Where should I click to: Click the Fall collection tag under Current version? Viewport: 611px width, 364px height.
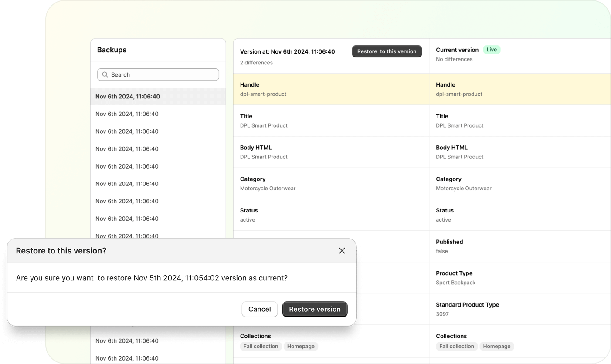tap(456, 346)
